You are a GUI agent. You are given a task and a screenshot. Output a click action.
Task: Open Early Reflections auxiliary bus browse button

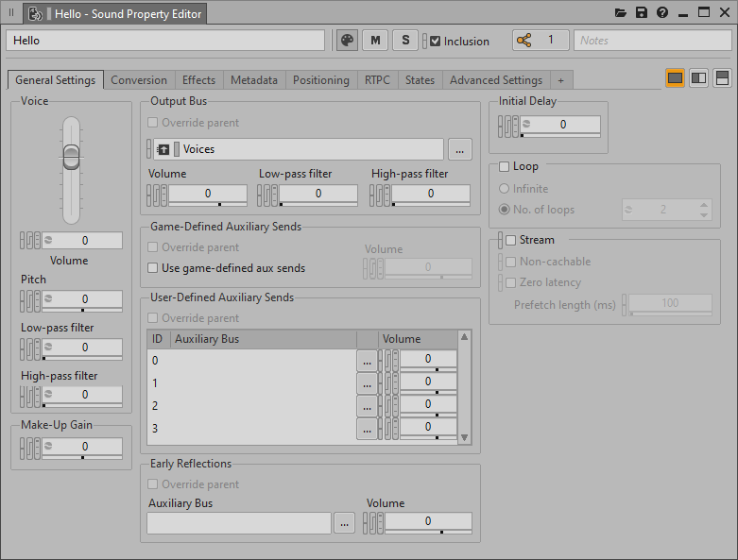pos(344,522)
